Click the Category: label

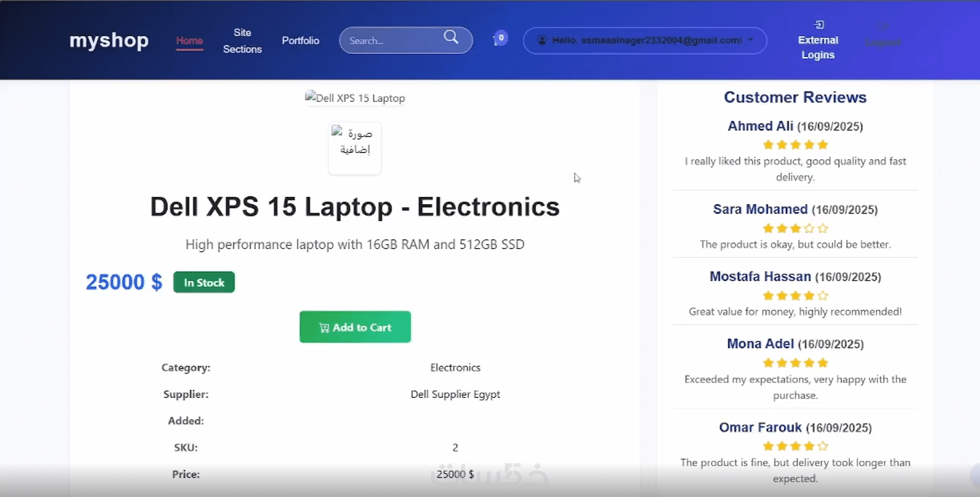click(x=186, y=367)
